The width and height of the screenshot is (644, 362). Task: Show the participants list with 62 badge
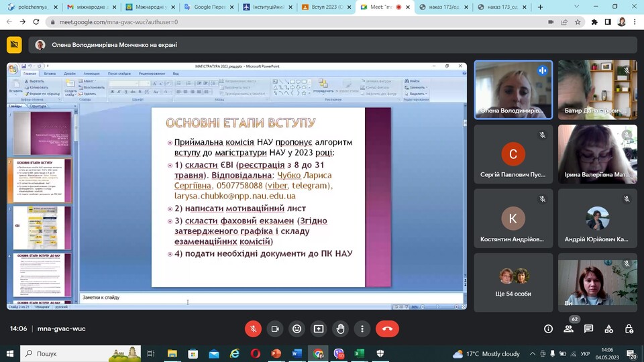569,328
